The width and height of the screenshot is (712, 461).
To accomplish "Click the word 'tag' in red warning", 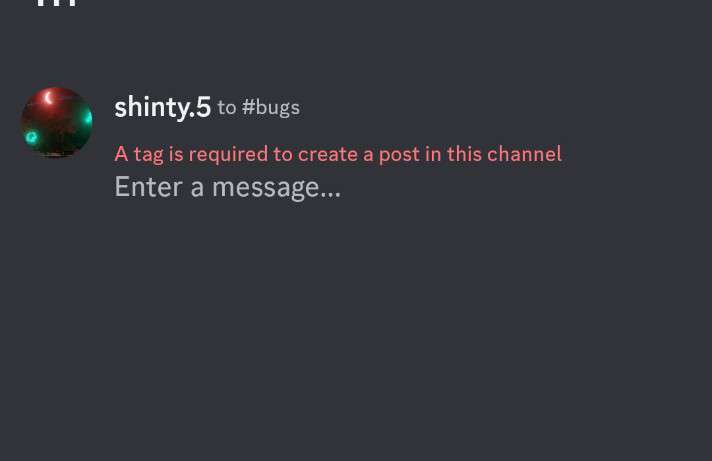I will 148,155.
